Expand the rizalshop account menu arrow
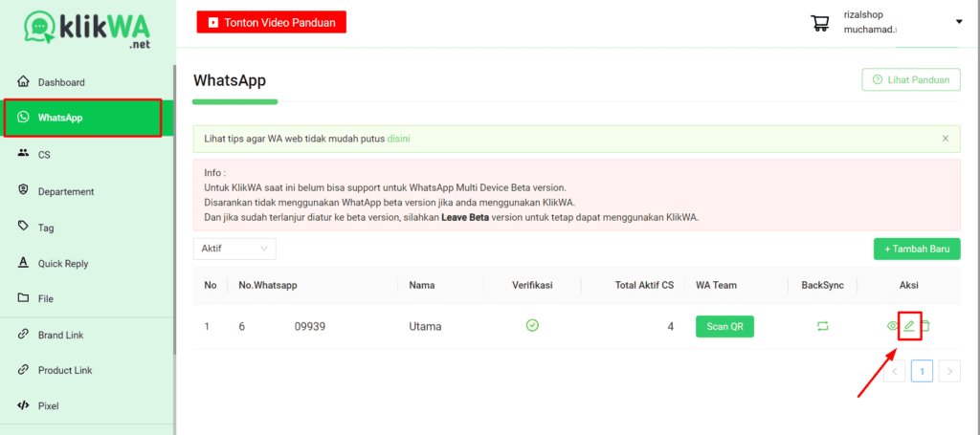Viewport: 980px width, 435px height. click(959, 22)
